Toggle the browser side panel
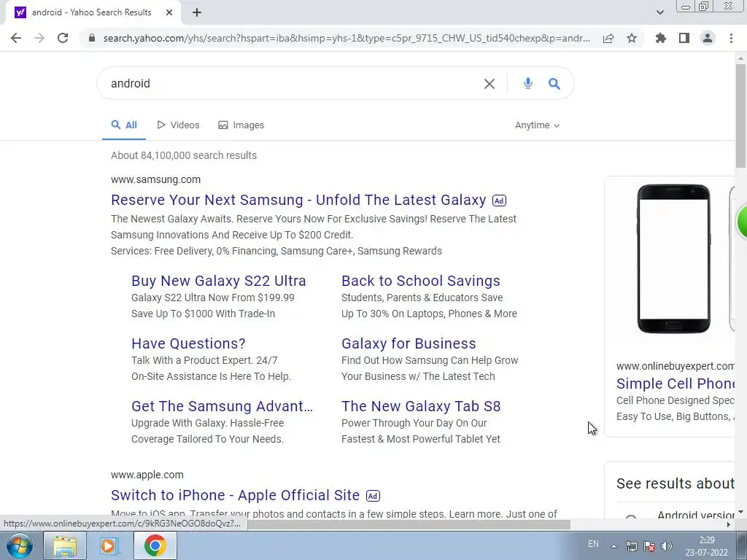The width and height of the screenshot is (747, 560). 684,38
